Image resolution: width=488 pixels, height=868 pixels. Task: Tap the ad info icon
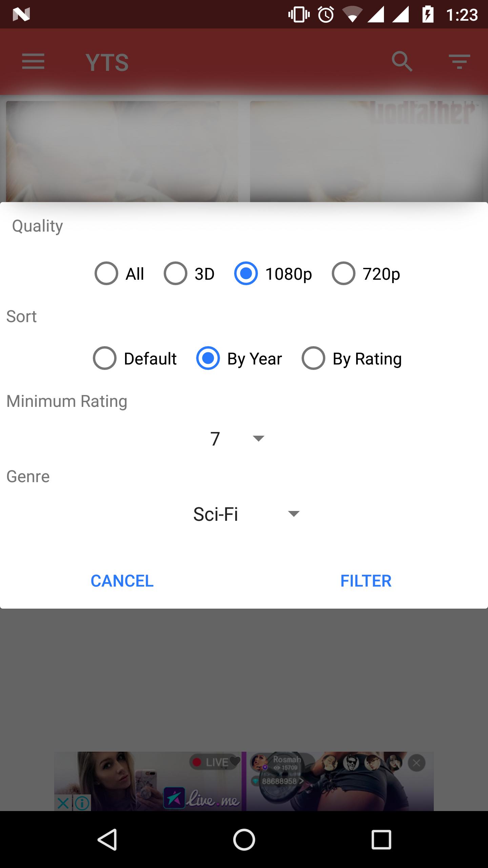82,803
